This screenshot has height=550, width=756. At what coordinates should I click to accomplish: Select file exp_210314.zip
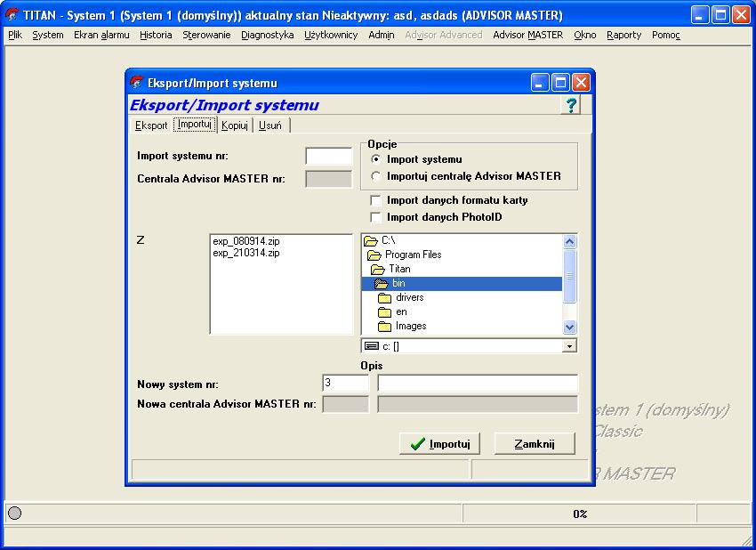coord(246,253)
